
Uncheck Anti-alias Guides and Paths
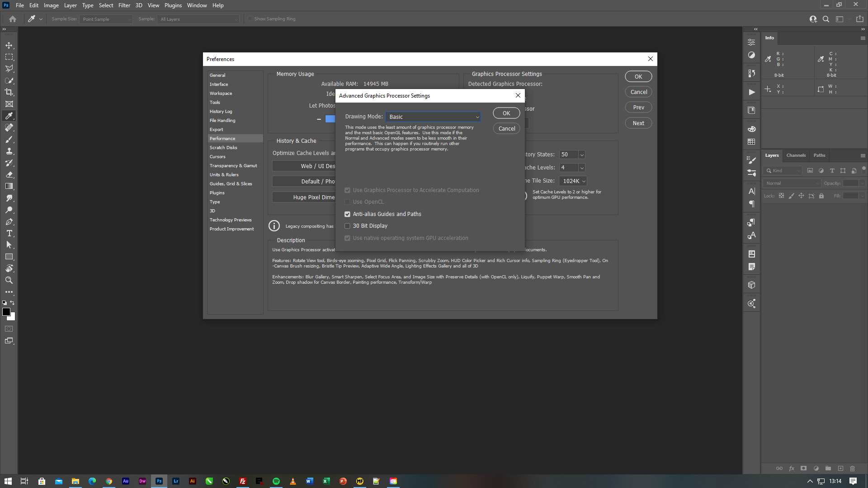tap(347, 214)
